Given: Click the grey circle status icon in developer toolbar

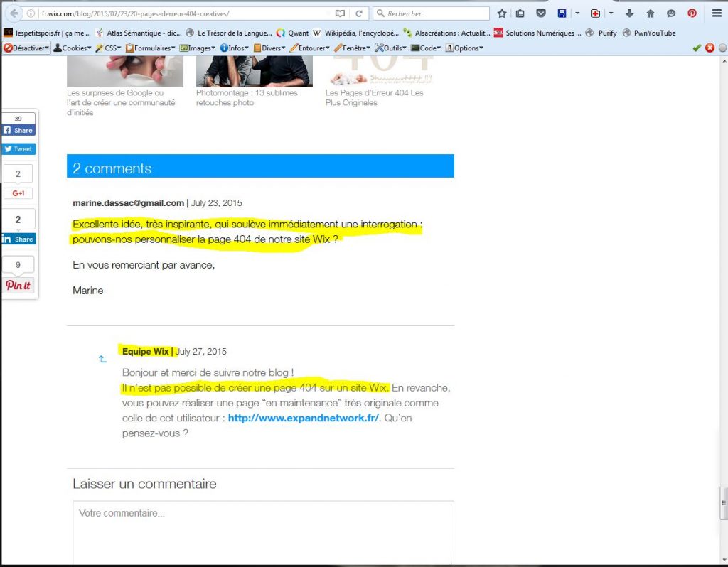Looking at the screenshot, I should pyautogui.click(x=723, y=48).
